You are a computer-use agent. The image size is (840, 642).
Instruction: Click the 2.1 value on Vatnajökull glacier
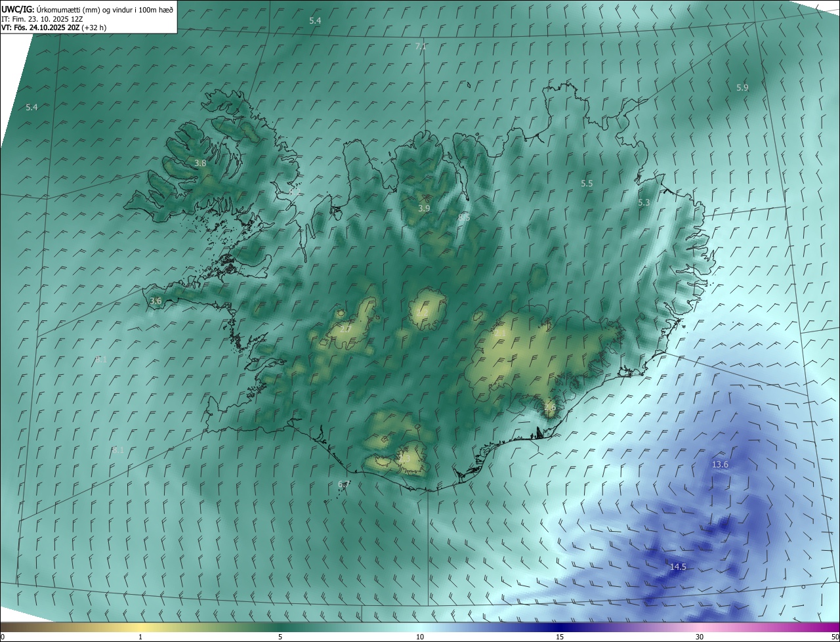(x=500, y=333)
